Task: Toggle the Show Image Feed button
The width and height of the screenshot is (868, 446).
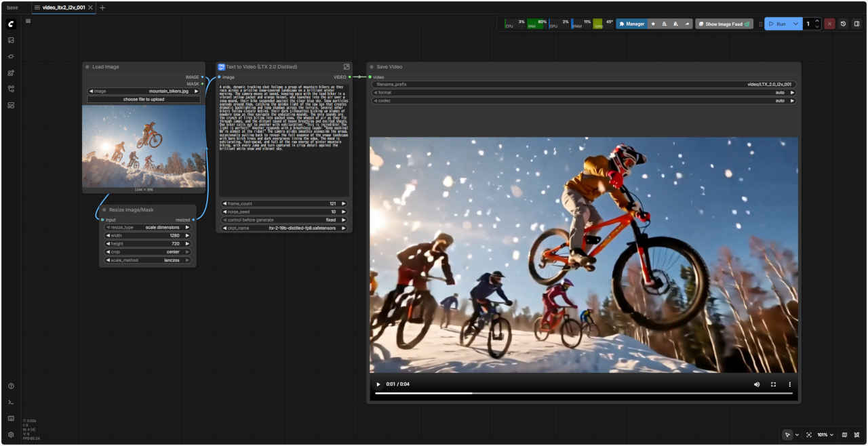Action: [x=724, y=24]
